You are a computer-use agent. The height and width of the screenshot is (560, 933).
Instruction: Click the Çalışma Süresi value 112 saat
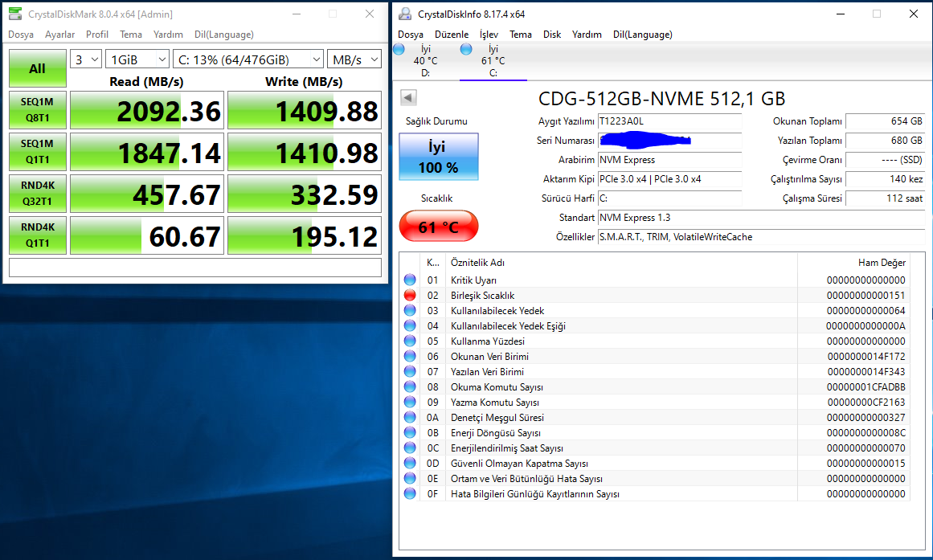click(886, 198)
